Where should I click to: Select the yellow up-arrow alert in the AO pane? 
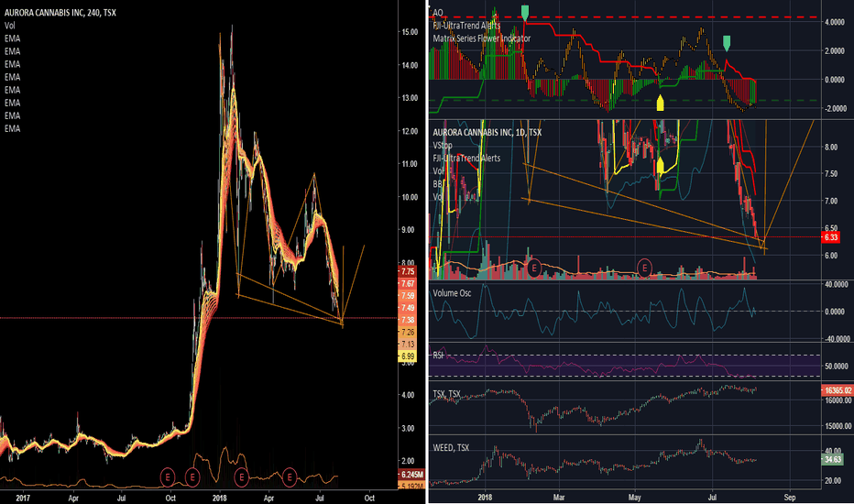pyautogui.click(x=660, y=103)
